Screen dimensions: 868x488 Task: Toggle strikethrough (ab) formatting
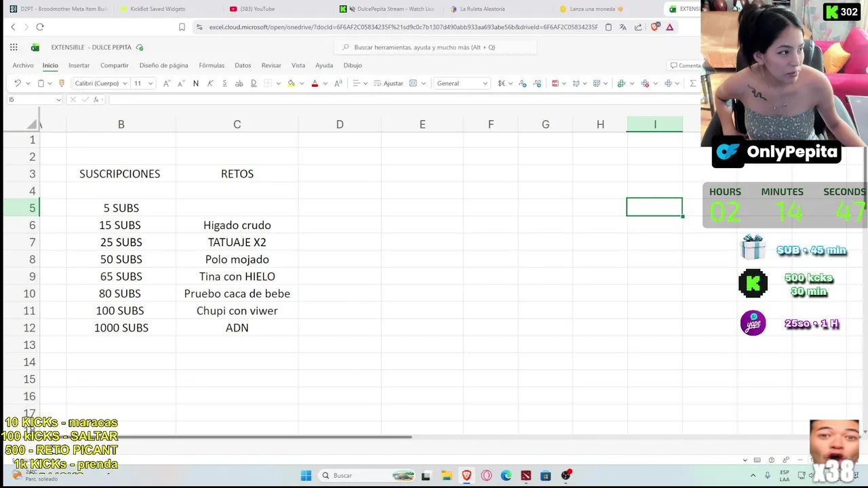[239, 83]
